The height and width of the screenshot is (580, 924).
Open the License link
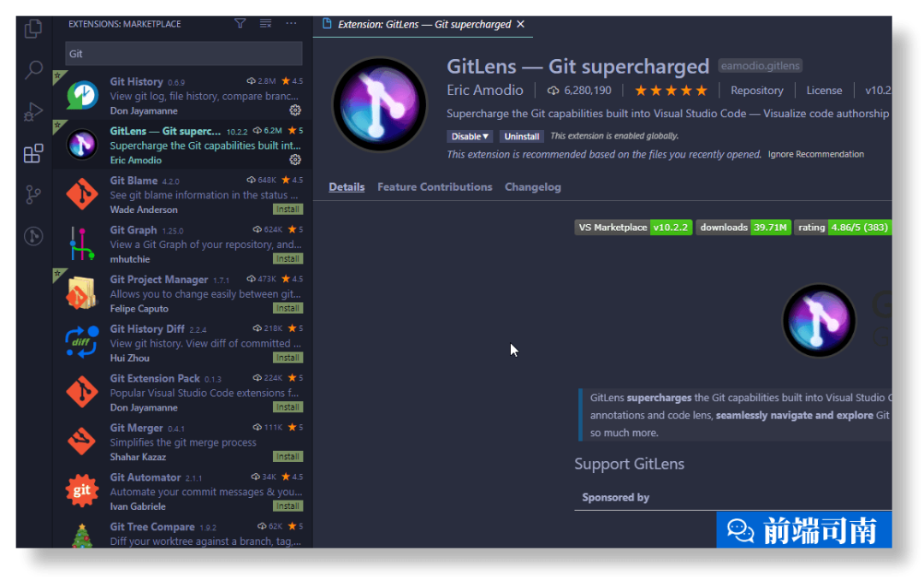point(824,91)
